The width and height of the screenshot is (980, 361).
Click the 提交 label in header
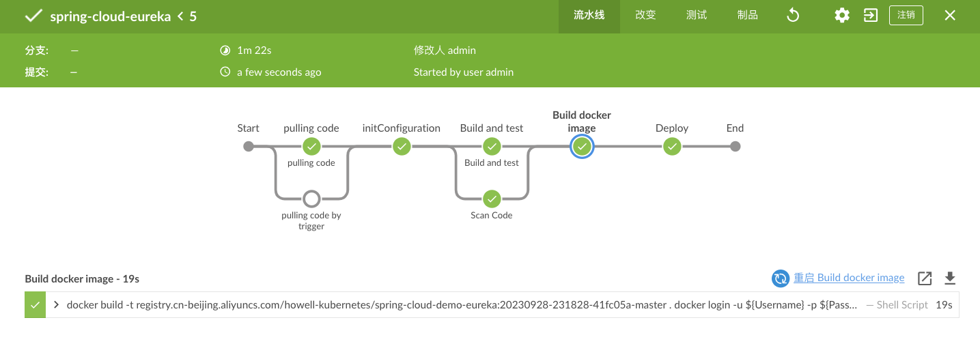click(37, 72)
